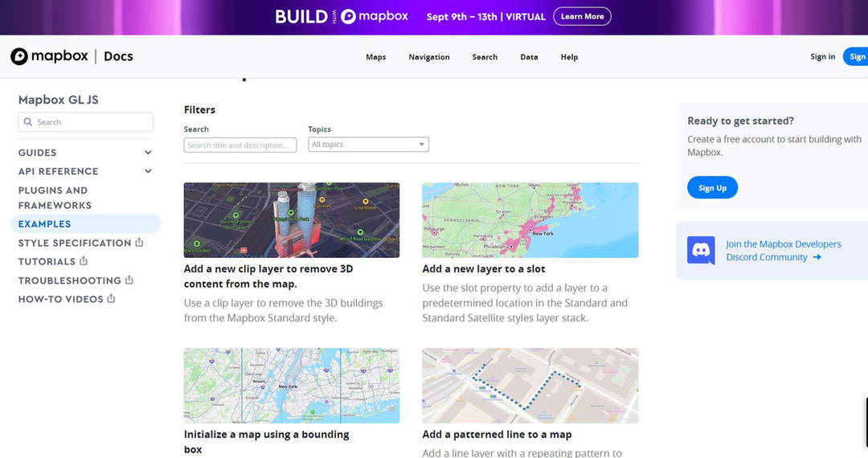Open the Navigation menu

click(x=429, y=57)
